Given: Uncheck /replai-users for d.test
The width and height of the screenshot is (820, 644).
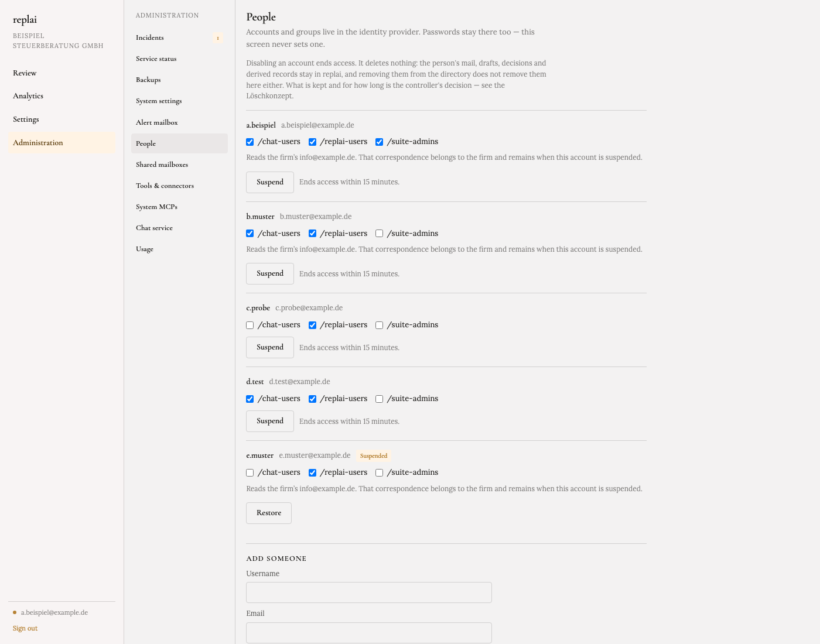Looking at the screenshot, I should tap(313, 399).
